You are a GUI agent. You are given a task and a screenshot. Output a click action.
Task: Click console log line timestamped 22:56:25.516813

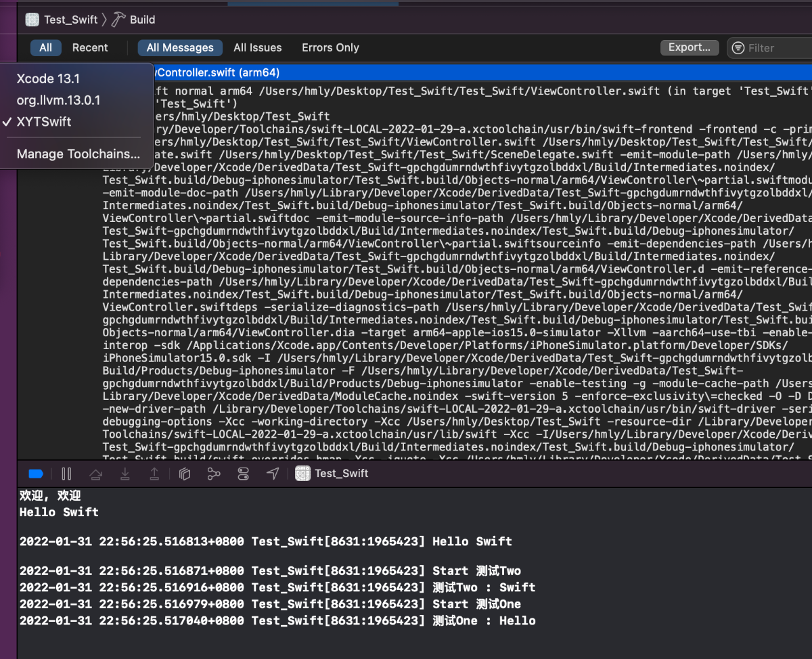coord(266,541)
